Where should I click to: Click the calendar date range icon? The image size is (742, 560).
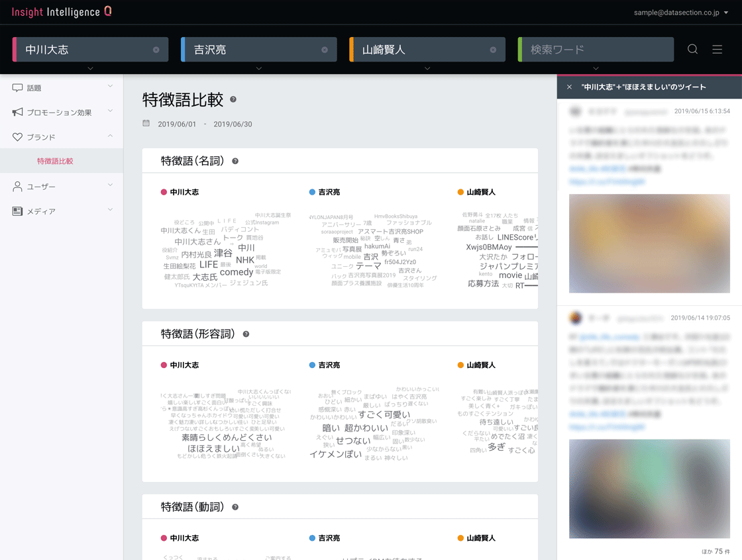146,123
